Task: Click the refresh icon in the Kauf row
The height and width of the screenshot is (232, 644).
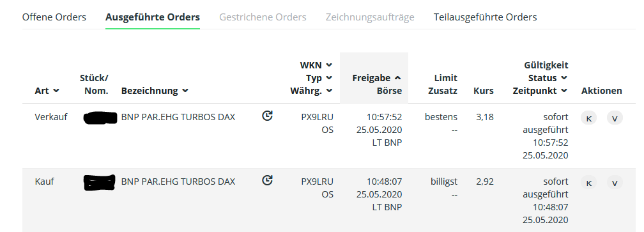Action: pyautogui.click(x=267, y=180)
